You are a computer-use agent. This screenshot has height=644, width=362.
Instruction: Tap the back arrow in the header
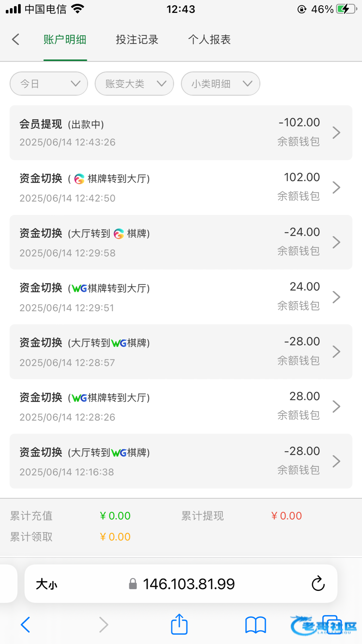16,40
